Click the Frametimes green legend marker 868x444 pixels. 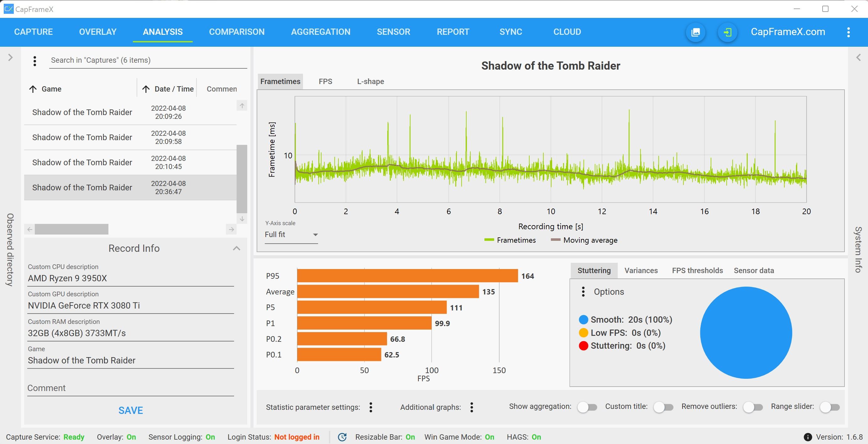coord(489,240)
